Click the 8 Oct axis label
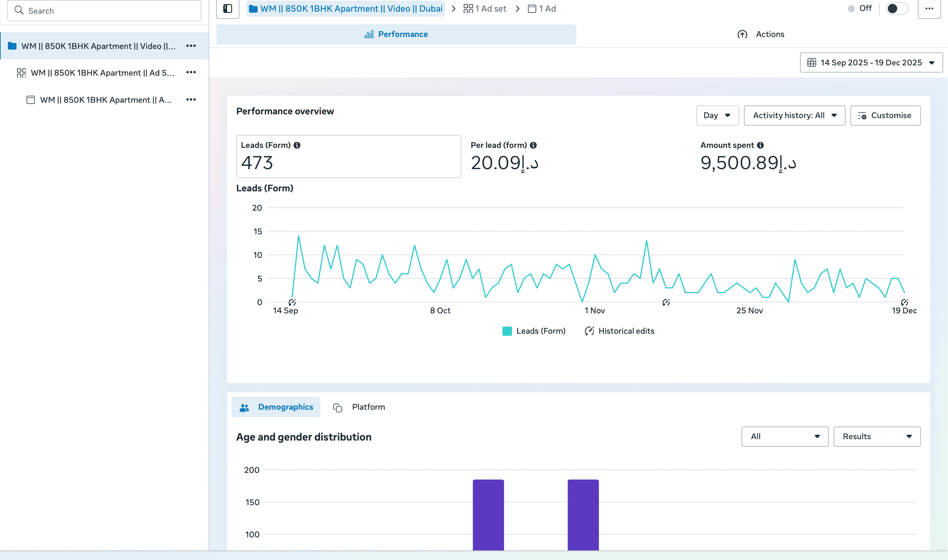The height and width of the screenshot is (560, 948). point(440,310)
